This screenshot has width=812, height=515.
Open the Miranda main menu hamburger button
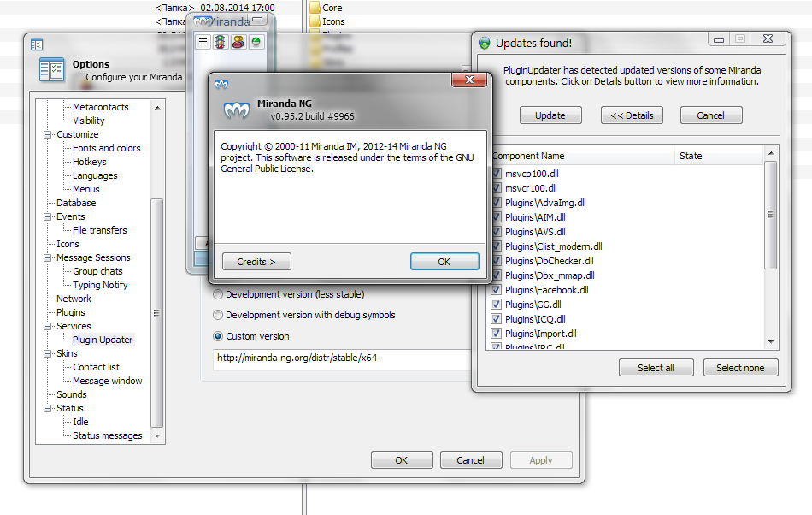pos(203,42)
